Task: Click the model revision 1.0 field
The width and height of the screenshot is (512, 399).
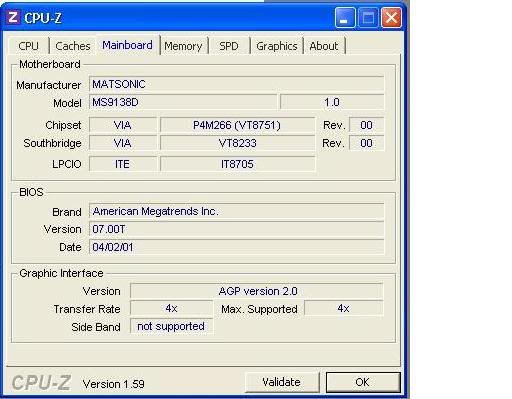Action: [x=332, y=102]
